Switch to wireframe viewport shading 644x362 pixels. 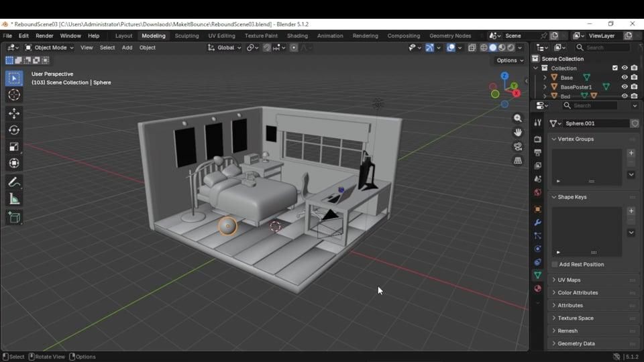tap(484, 48)
